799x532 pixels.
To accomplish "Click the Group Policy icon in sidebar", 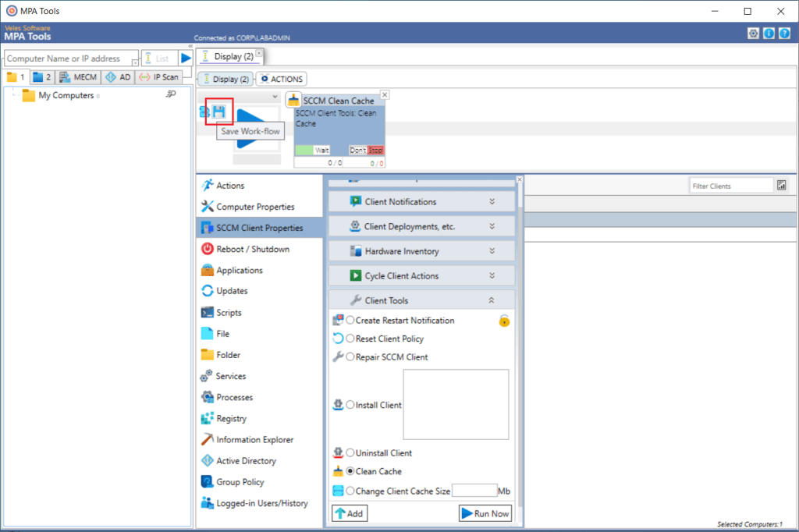I will pos(208,481).
